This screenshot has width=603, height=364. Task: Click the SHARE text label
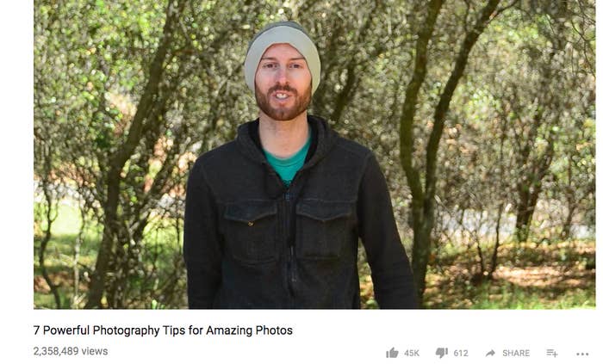click(516, 354)
